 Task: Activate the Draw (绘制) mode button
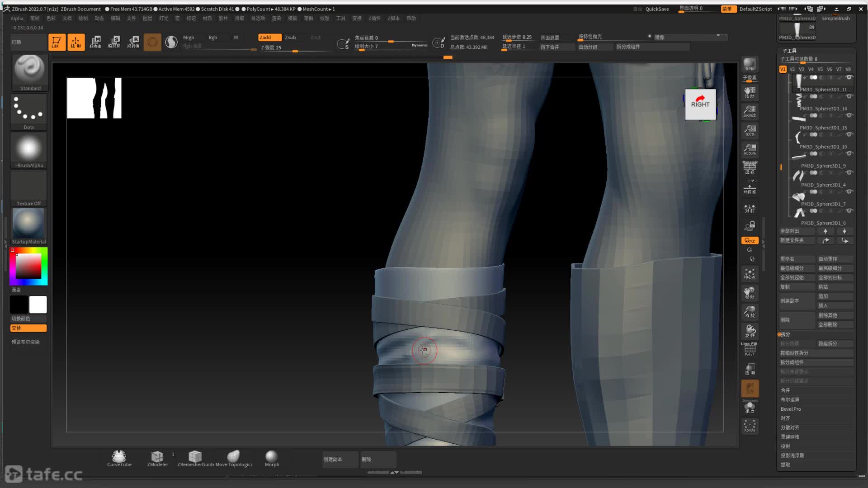pos(76,42)
